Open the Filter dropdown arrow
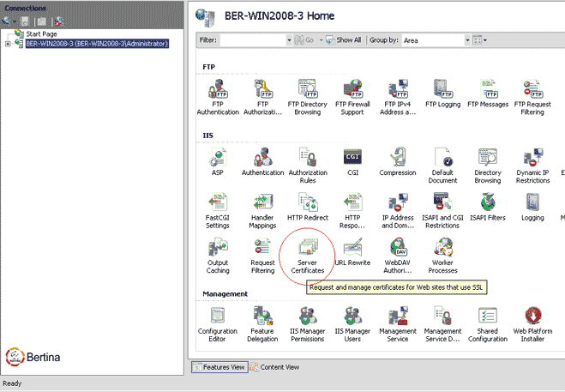 (289, 40)
